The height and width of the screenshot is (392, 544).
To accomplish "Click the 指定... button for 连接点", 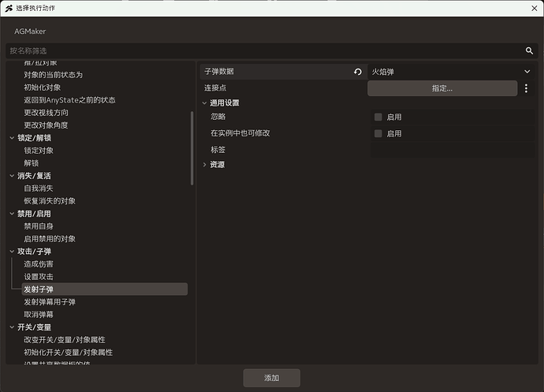I will click(x=442, y=88).
